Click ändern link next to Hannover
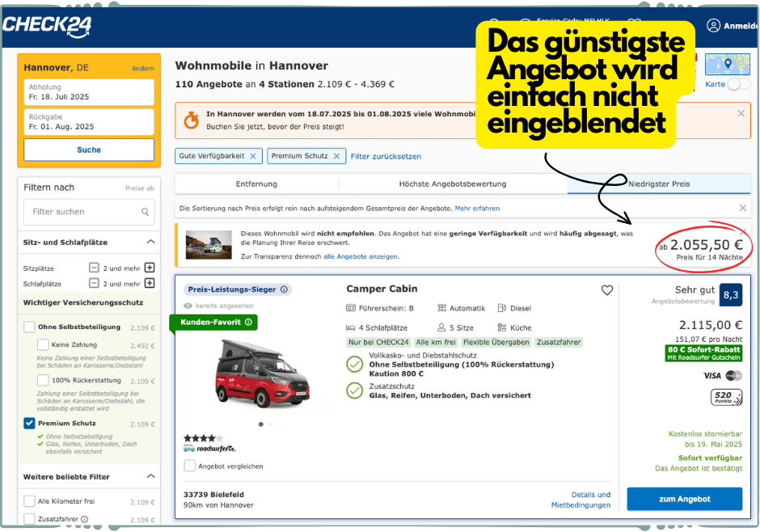The image size is (760, 532). pyautogui.click(x=143, y=68)
